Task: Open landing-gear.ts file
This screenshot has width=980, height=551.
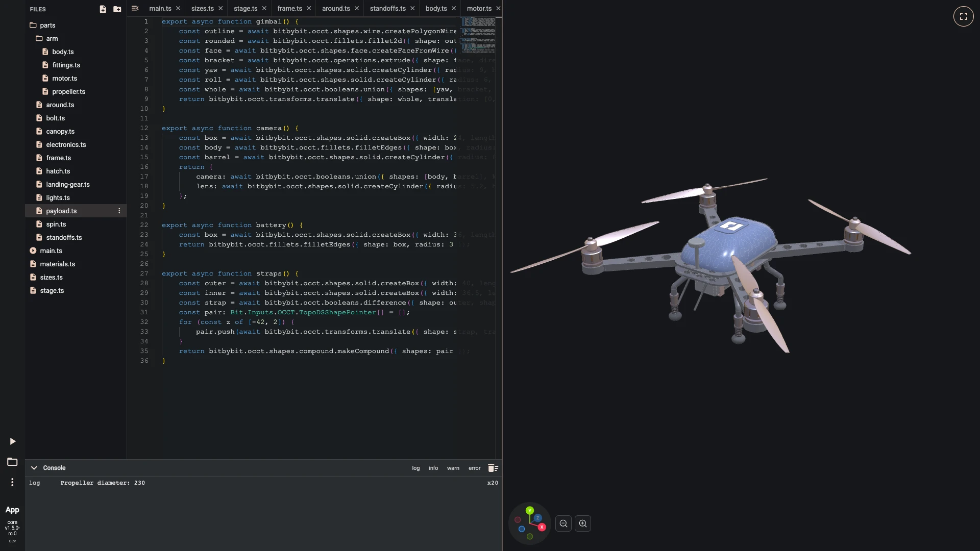Action: [68, 184]
